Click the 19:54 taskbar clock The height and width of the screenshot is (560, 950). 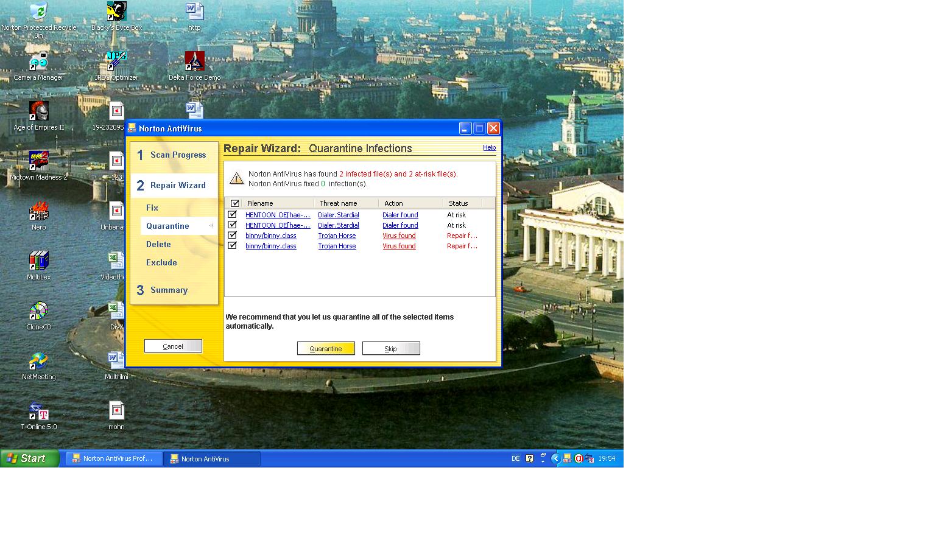[x=607, y=458]
